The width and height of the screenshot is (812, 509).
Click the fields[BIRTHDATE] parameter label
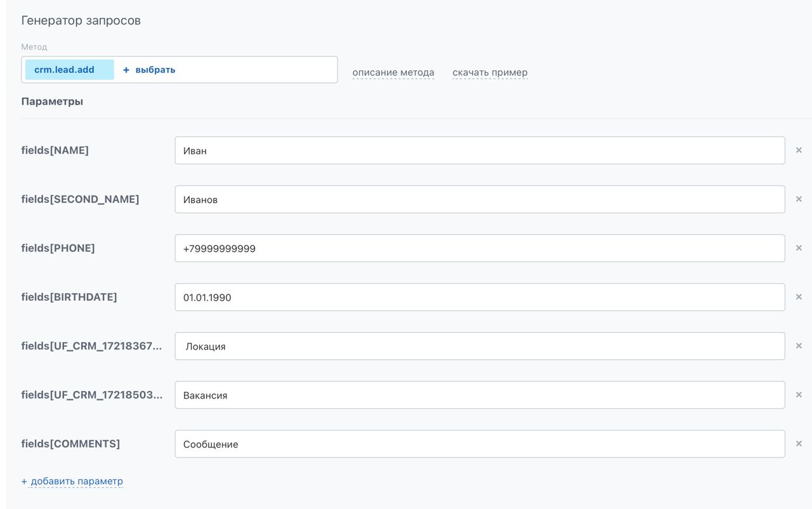(x=69, y=297)
